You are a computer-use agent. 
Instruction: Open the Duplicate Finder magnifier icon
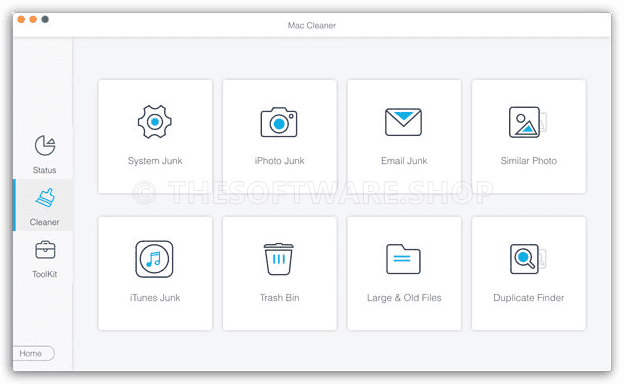(528, 259)
